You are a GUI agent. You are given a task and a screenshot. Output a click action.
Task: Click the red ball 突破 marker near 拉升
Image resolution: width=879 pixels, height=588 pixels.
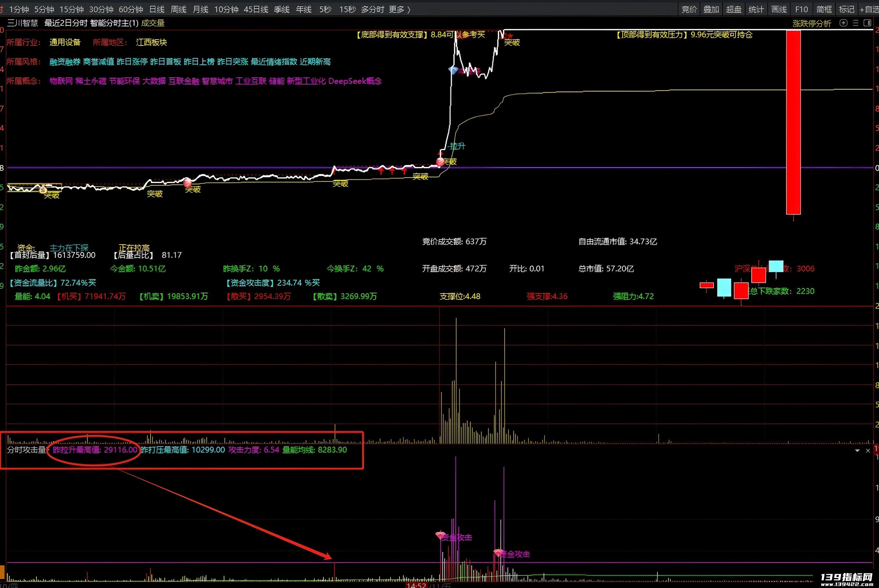coord(440,162)
